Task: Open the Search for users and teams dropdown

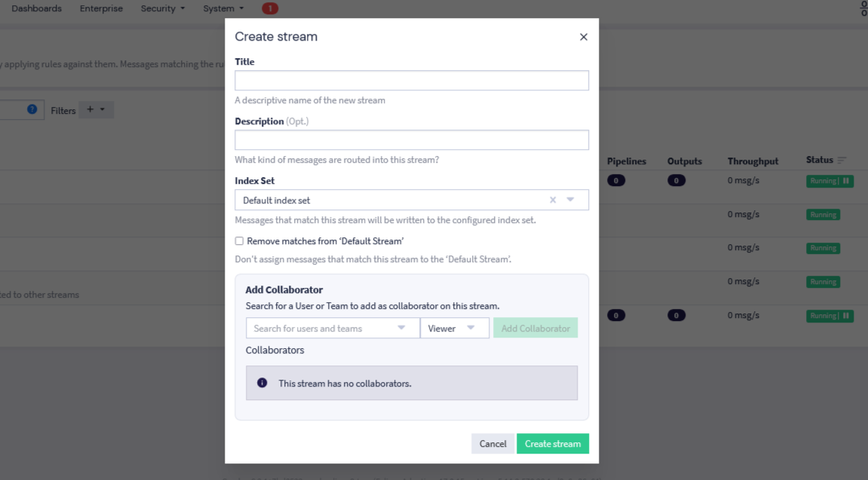Action: (x=332, y=328)
